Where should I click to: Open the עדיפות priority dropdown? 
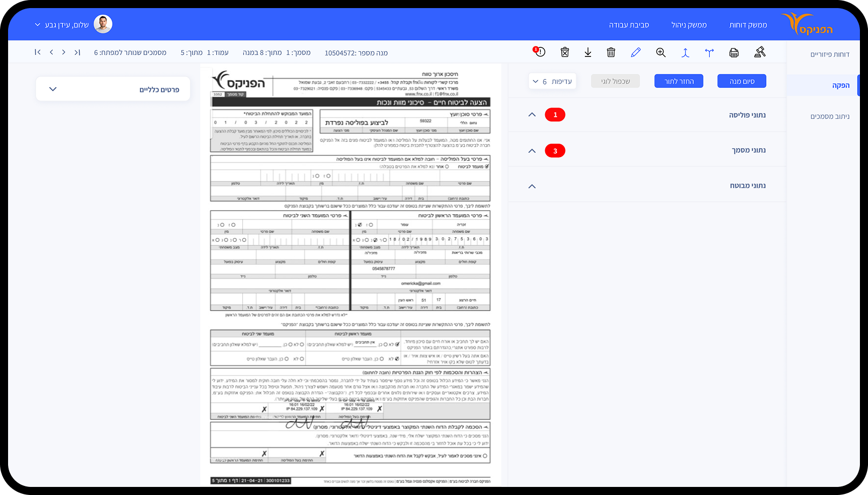[x=552, y=81]
